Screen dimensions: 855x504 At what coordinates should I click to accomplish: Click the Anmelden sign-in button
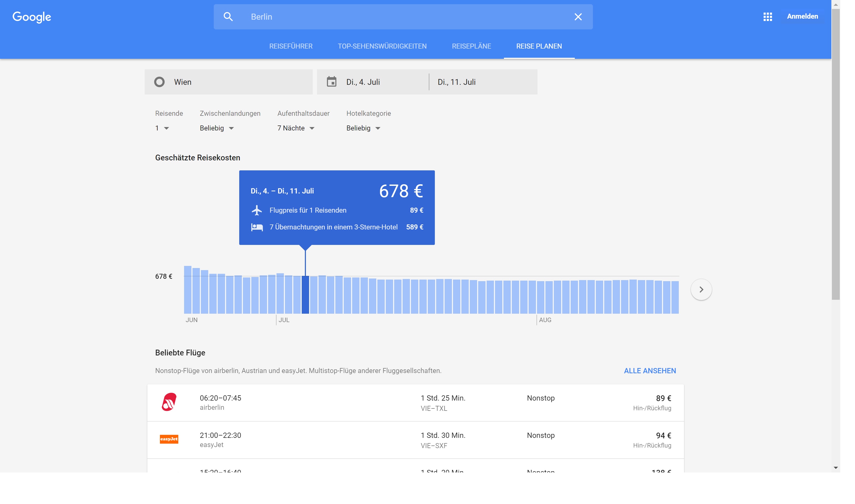tap(802, 16)
